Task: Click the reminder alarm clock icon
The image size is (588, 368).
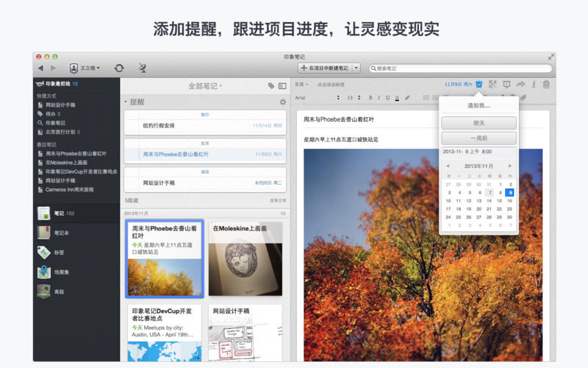Action: [478, 84]
